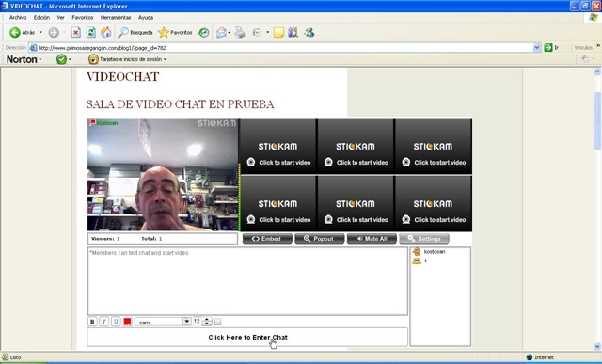Open the Ayuda menu
The width and height of the screenshot is (602, 364).
[146, 18]
